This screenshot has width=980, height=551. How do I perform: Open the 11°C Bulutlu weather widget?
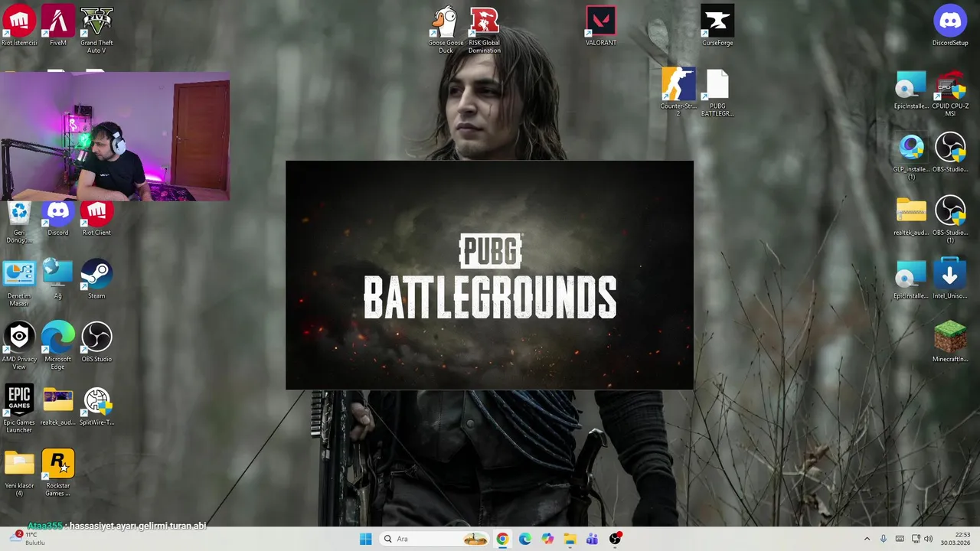coord(29,539)
